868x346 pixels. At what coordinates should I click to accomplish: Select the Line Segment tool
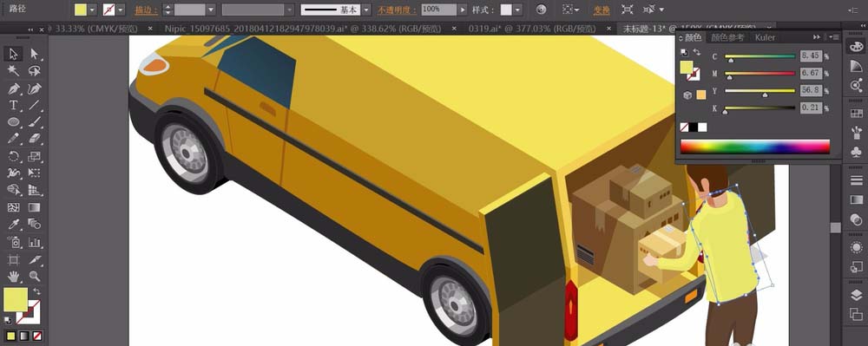35,105
